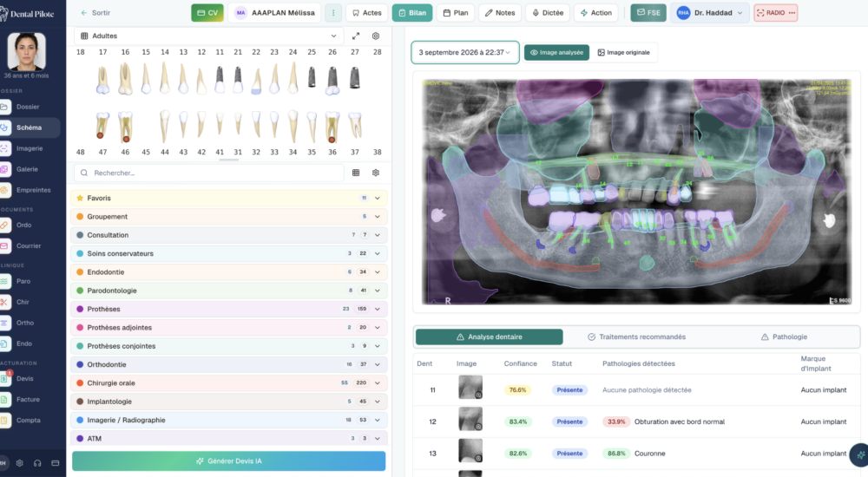868x477 pixels.
Task: Select patient name AAAPLAN Mélissa
Action: pyautogui.click(x=275, y=13)
